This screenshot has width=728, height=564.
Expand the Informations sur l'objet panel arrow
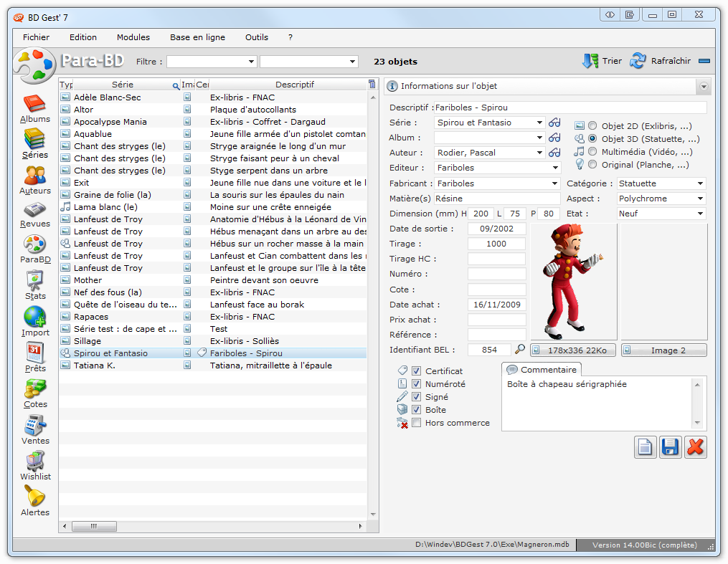pyautogui.click(x=704, y=86)
